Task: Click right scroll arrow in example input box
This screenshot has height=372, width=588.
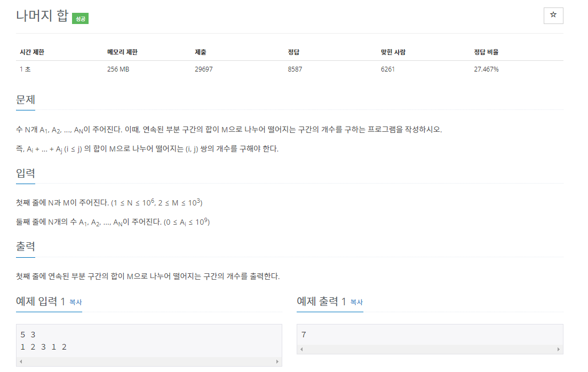Action: [x=277, y=361]
